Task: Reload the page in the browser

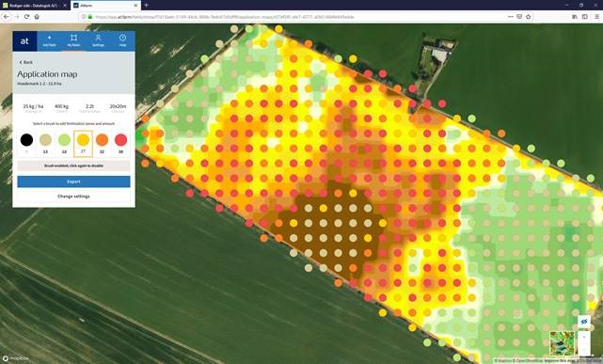Action: pyautogui.click(x=26, y=17)
